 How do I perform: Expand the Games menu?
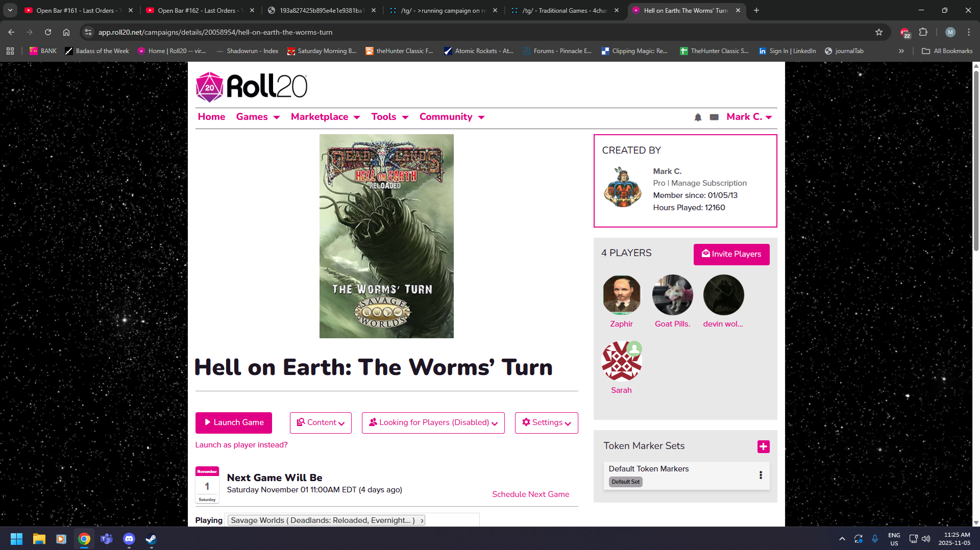pyautogui.click(x=258, y=117)
